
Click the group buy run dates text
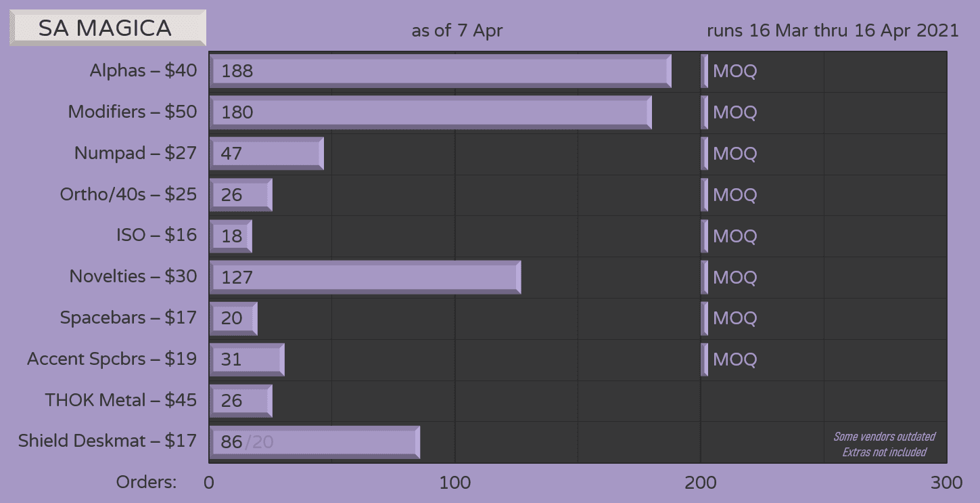(x=833, y=31)
